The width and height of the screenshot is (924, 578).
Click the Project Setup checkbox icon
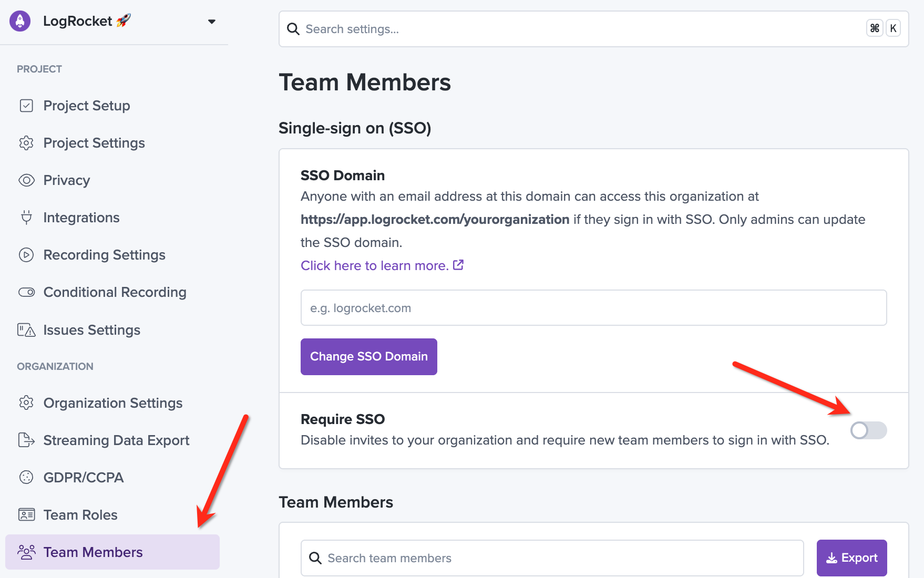point(26,106)
